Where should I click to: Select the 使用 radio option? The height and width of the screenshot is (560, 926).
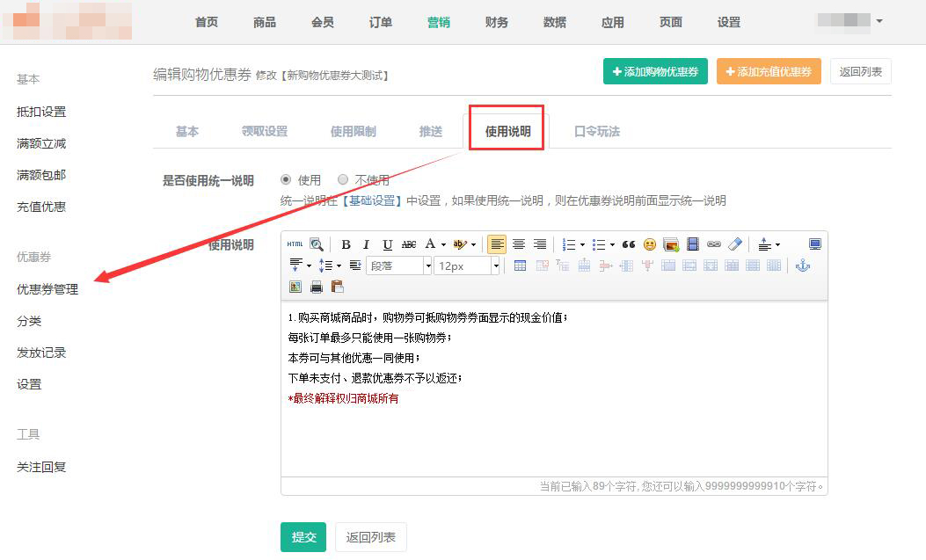tap(286, 179)
